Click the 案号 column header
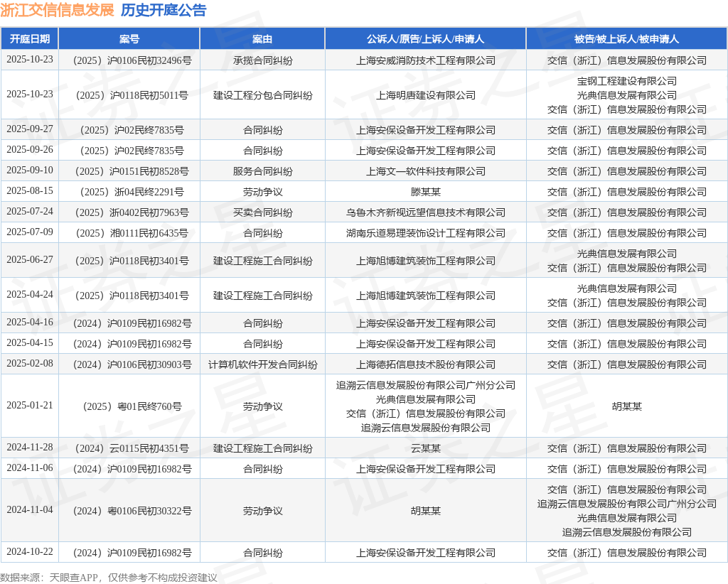The height and width of the screenshot is (584, 728). (129, 39)
